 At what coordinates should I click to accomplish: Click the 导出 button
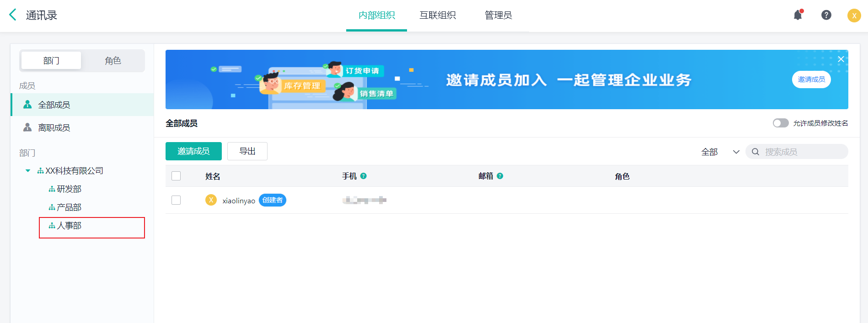point(247,151)
